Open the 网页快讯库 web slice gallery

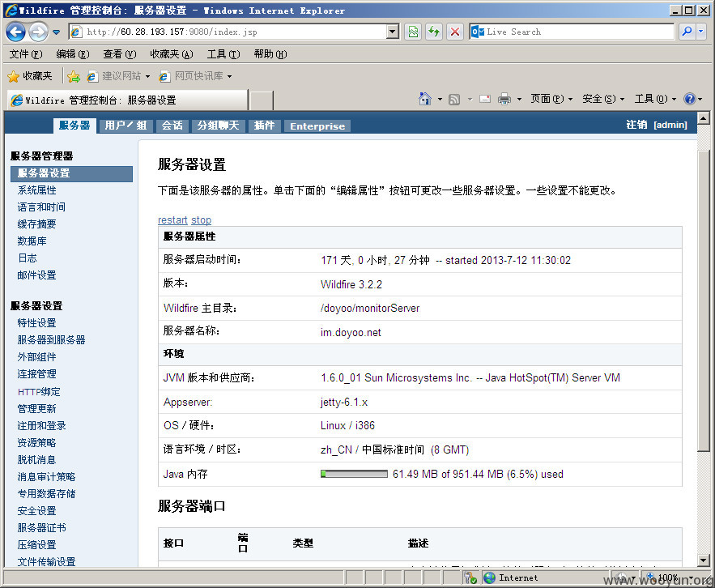(x=195, y=76)
